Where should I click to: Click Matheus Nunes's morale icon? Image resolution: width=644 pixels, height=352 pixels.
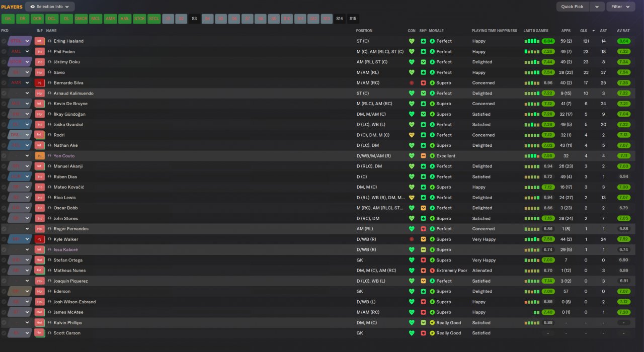432,271
